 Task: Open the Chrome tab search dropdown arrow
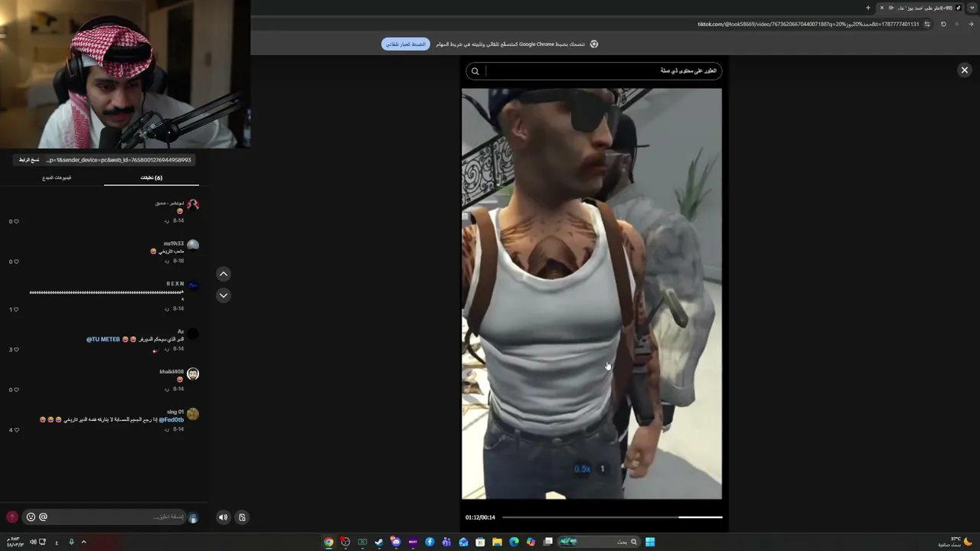[972, 8]
